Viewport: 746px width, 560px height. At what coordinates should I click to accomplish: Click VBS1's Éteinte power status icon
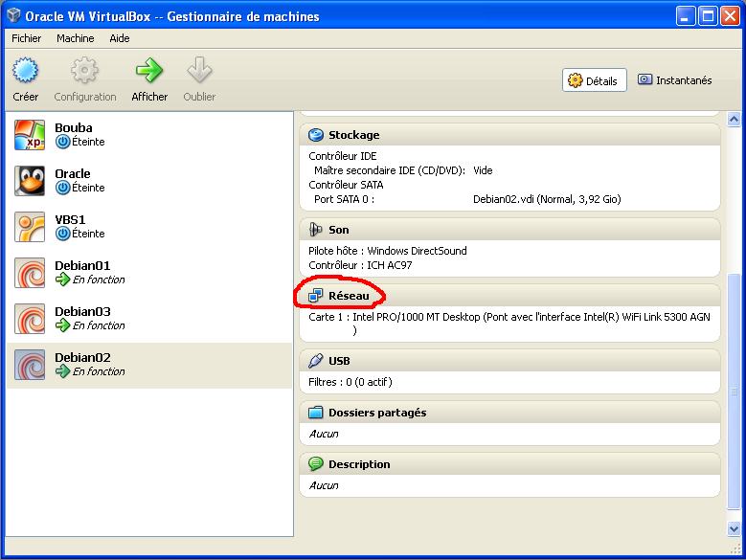(62, 234)
